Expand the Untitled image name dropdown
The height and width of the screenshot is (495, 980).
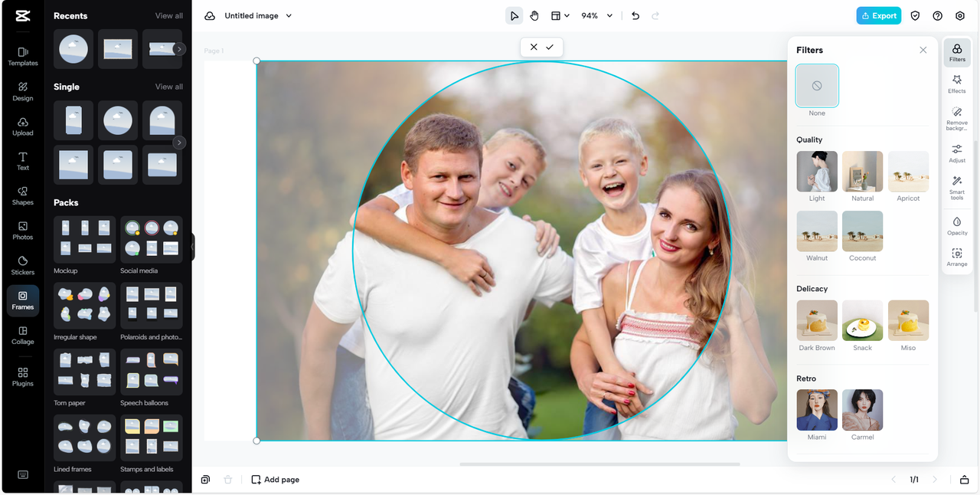coord(289,15)
